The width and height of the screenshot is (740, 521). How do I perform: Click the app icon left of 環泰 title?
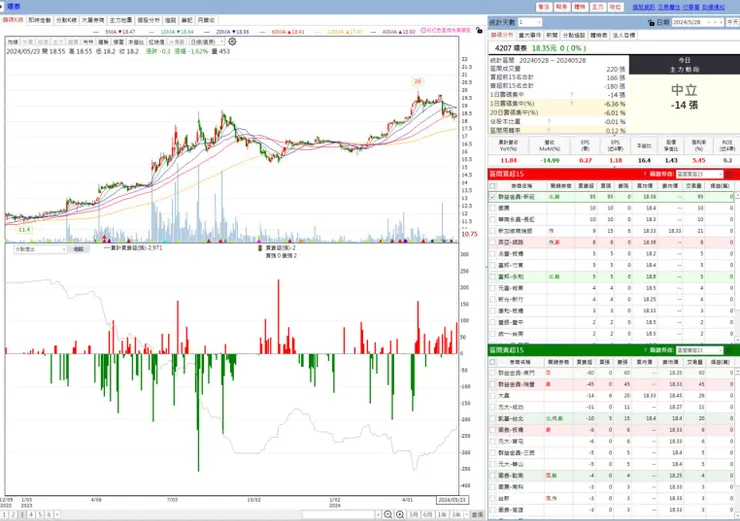coord(2,6)
